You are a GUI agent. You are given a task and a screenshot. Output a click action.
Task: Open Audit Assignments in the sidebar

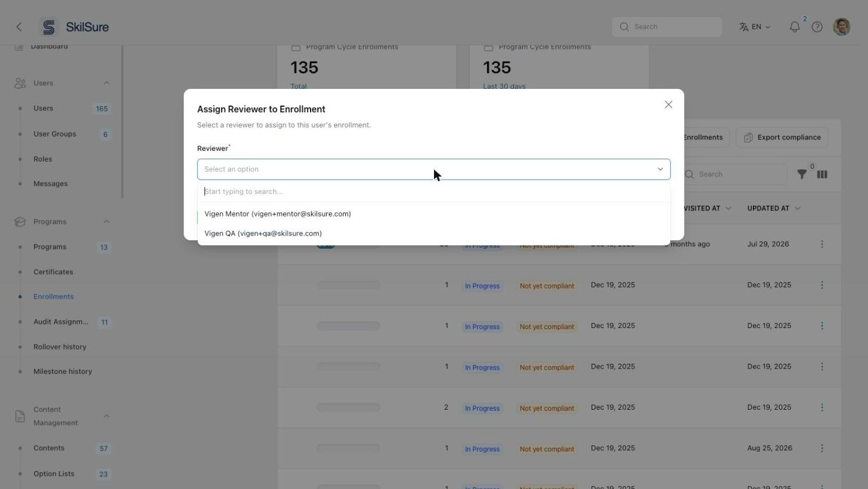61,322
